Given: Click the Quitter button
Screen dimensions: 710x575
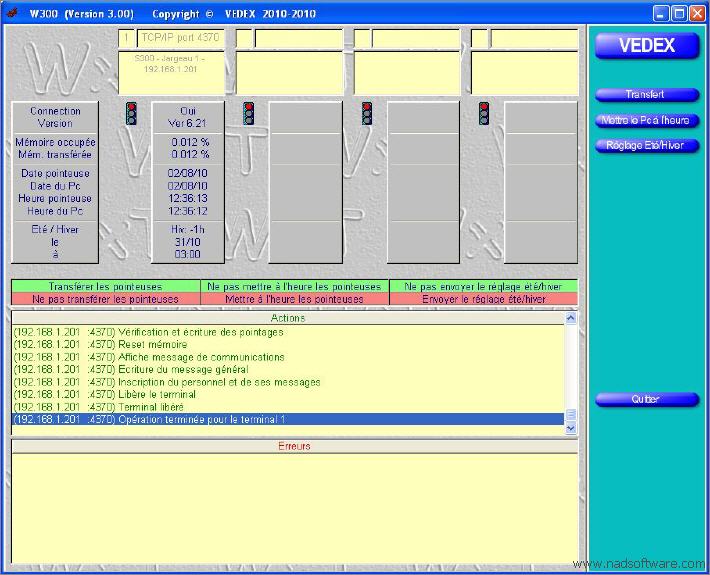Looking at the screenshot, I should coord(647,399).
